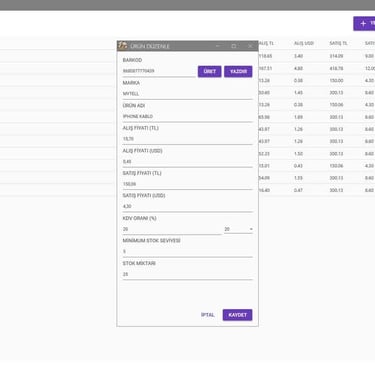This screenshot has width=375, height=366.
Task: Sort by the ALIŞ USD column header
Action: pos(304,43)
